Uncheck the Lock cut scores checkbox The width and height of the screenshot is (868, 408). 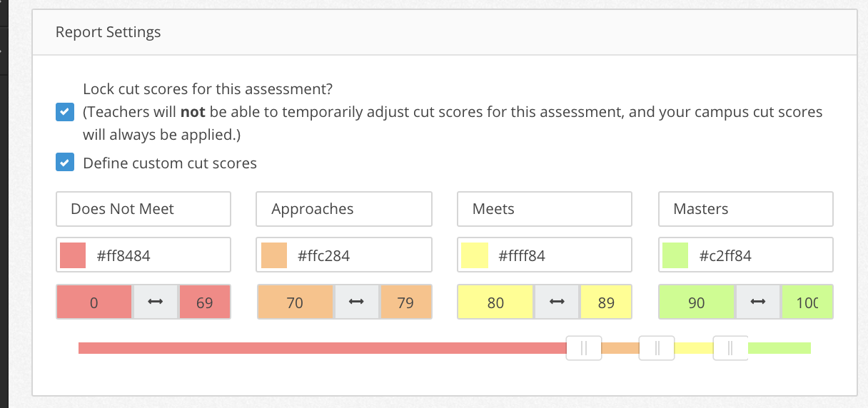pyautogui.click(x=65, y=113)
